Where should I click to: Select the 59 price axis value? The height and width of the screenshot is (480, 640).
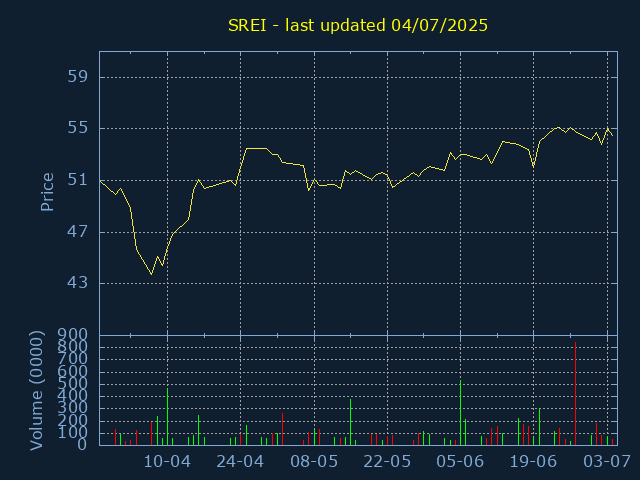(78, 77)
